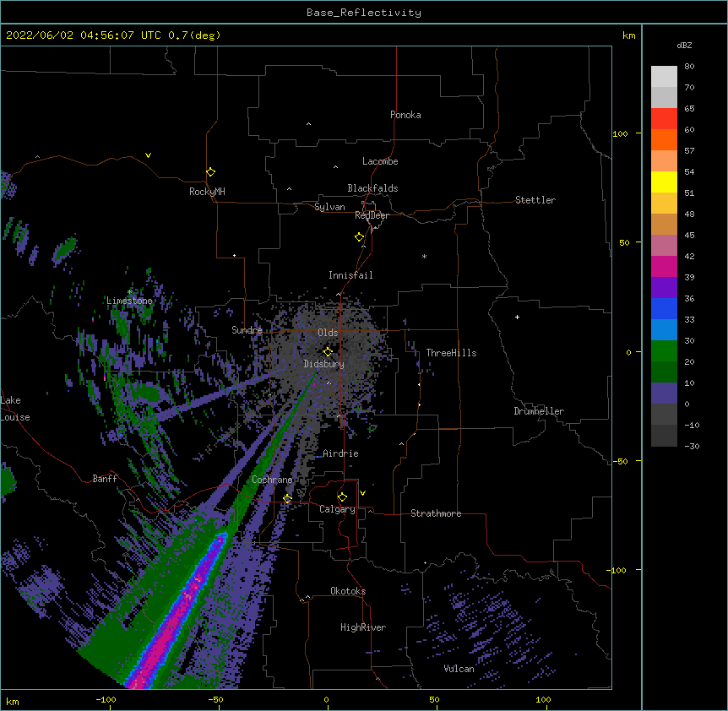Screen dimensions: 728x711
Task: Select the Vulcan label
Action: 459,669
